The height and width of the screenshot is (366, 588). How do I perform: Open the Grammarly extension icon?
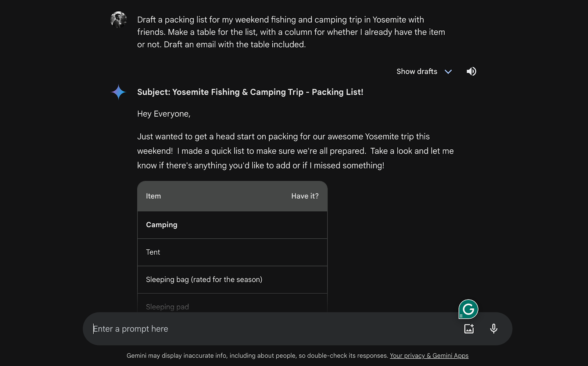468,309
